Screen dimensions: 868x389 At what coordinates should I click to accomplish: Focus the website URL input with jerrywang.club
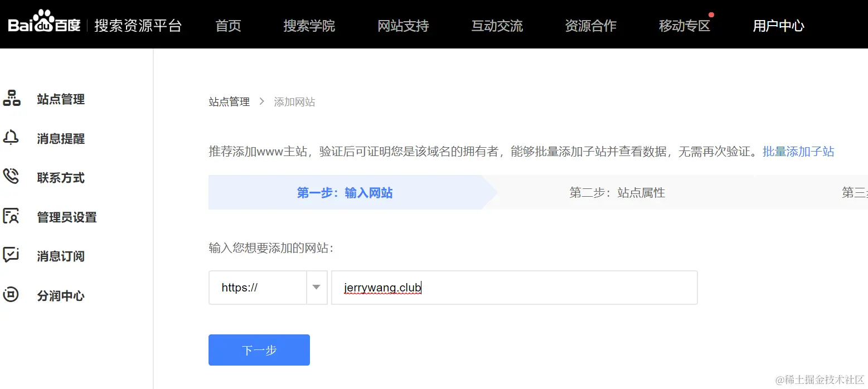(515, 288)
